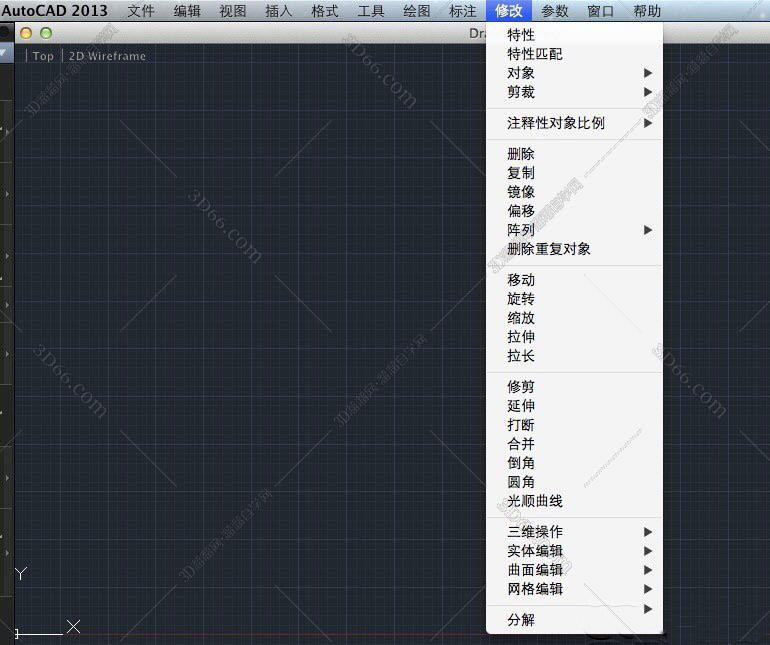
Task: Select 偏移 command
Action: 574,211
